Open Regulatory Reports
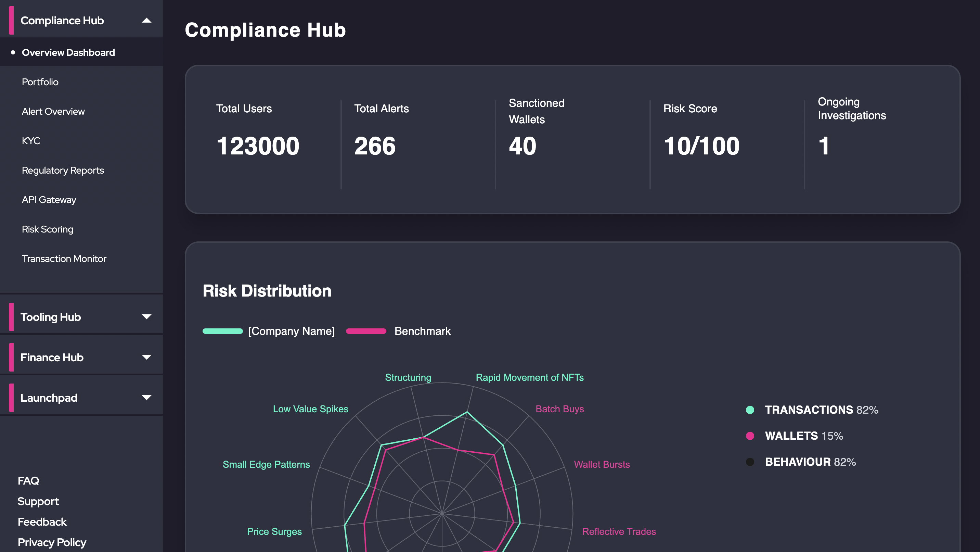The width and height of the screenshot is (980, 552). click(63, 170)
